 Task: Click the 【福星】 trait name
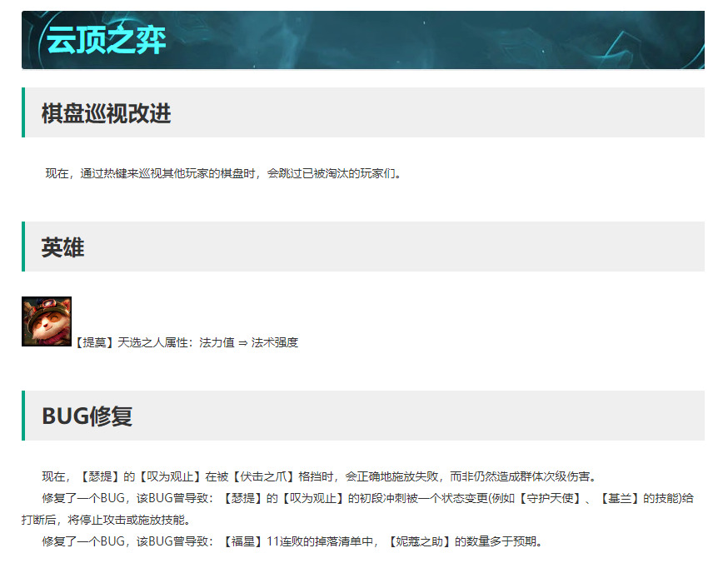pos(239,542)
